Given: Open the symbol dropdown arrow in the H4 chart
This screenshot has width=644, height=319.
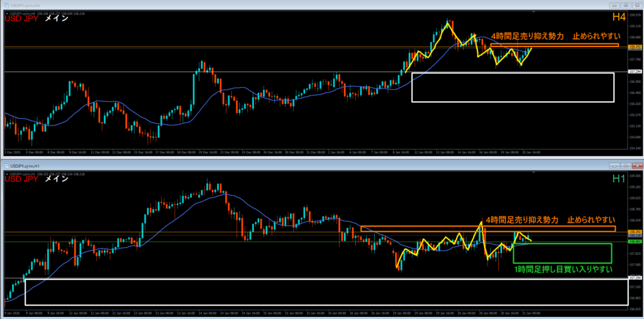Looking at the screenshot, I should [6, 14].
